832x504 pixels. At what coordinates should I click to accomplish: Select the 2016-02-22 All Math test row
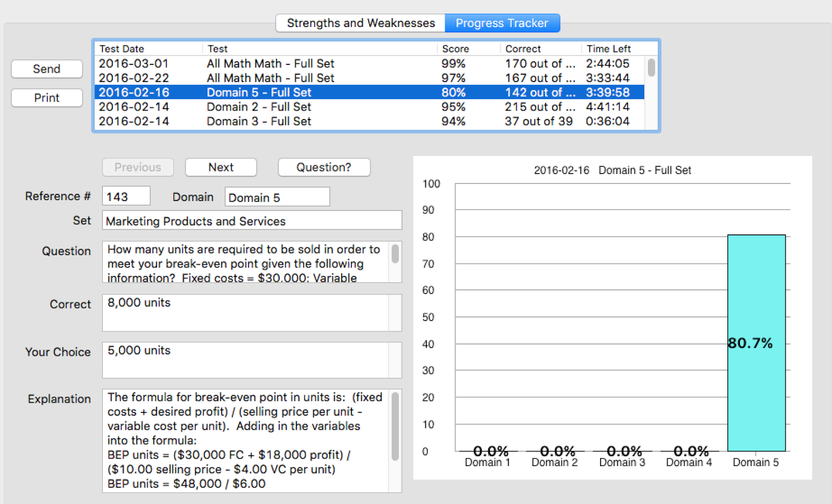[x=312, y=78]
